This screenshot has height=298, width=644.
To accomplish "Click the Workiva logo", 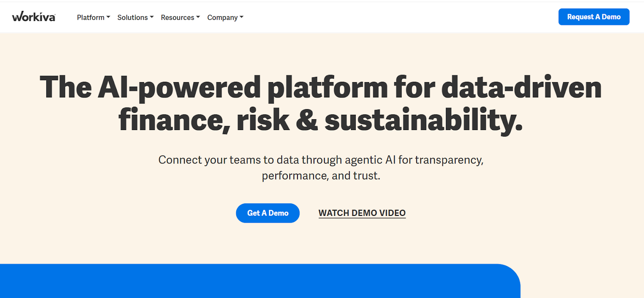I will [34, 17].
